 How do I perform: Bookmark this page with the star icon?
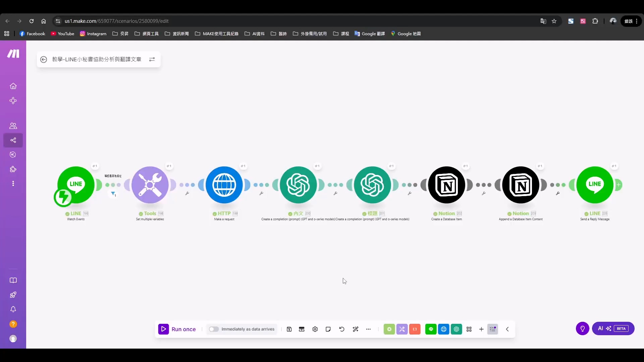coord(554,21)
